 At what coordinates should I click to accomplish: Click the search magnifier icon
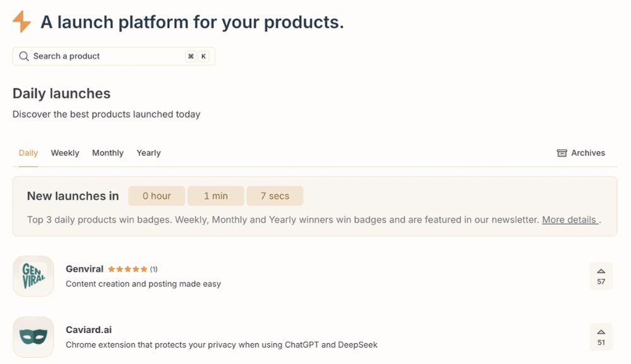[24, 56]
